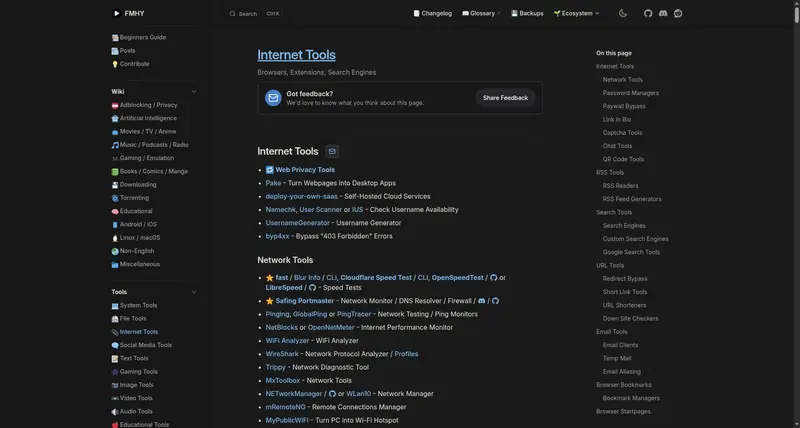Open Contribute in the sidebar
This screenshot has width=800, height=428.
coord(131,64)
